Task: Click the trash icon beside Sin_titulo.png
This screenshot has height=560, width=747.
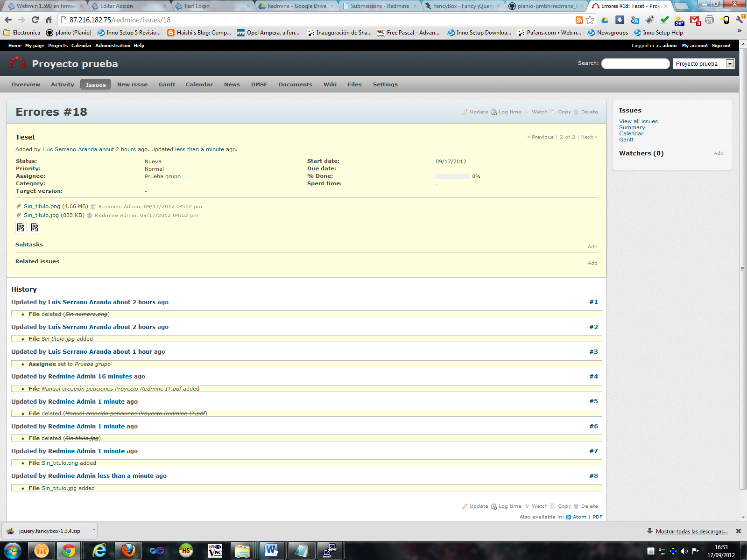Action: [93, 207]
